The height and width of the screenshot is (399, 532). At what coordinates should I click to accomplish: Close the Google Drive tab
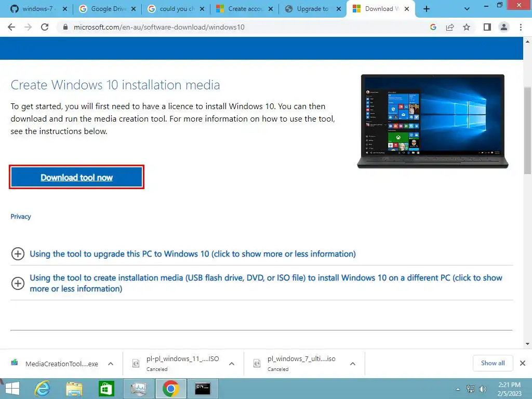pos(134,9)
